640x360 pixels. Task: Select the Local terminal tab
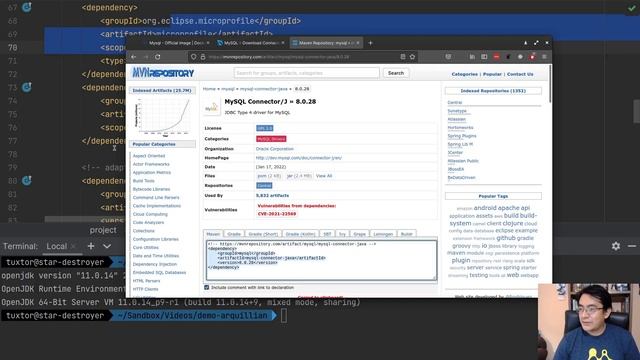(56, 246)
